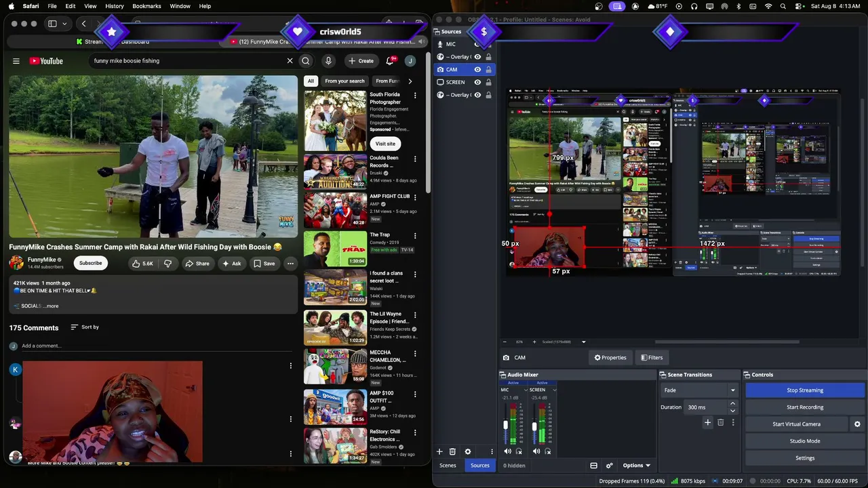Open macOS Spotlight search
The image size is (868, 488).
point(783,6)
